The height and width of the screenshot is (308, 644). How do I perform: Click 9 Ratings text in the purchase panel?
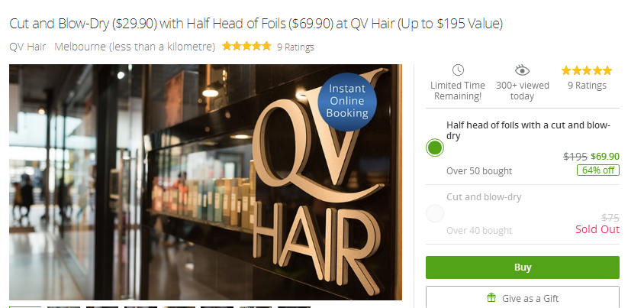pos(587,86)
